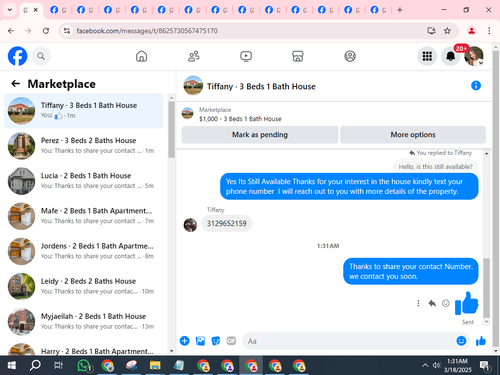Open Lucia 2 Beds 1 Bath House conversation
Viewport: 500px width, 375px height.
[x=84, y=181]
